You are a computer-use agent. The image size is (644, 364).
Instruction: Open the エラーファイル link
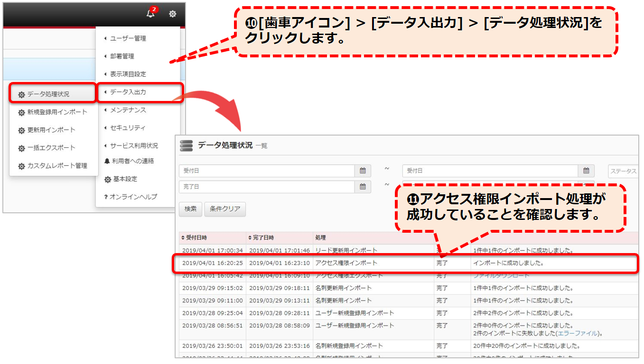[579, 334]
